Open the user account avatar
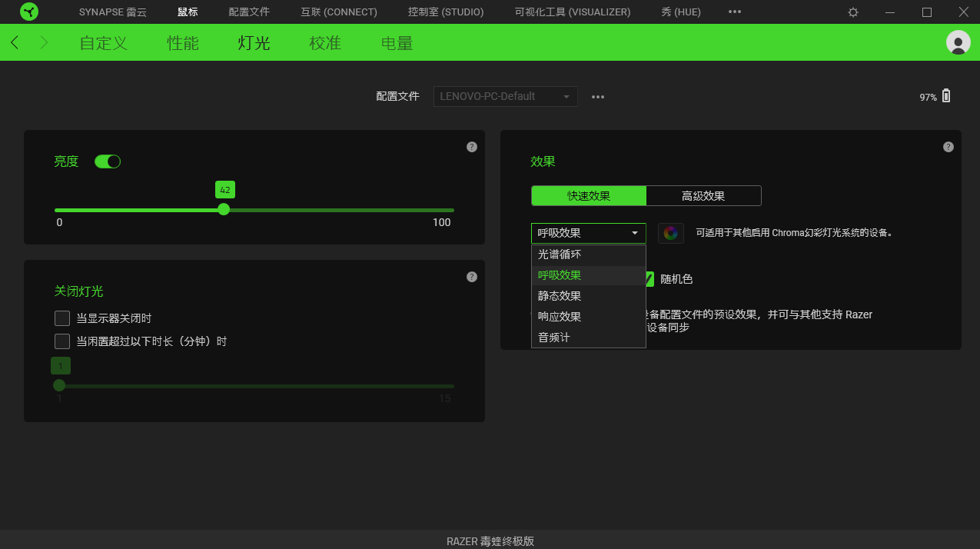This screenshot has height=549, width=980. [958, 42]
